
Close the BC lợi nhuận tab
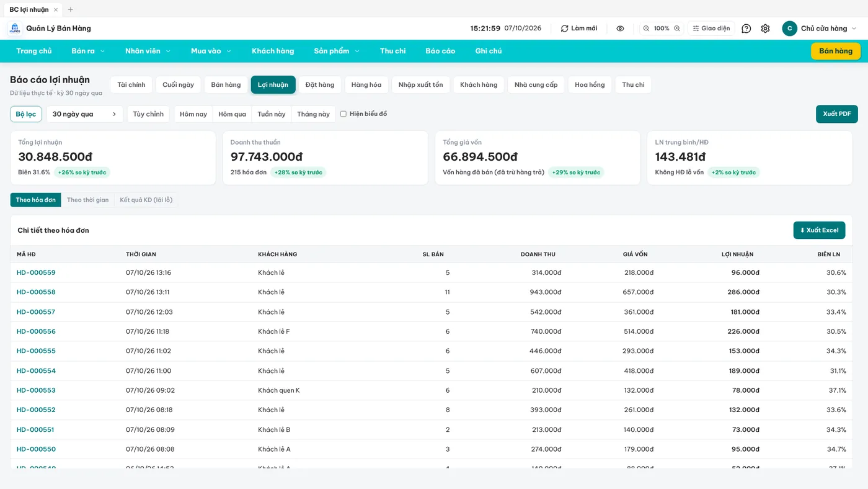(56, 10)
